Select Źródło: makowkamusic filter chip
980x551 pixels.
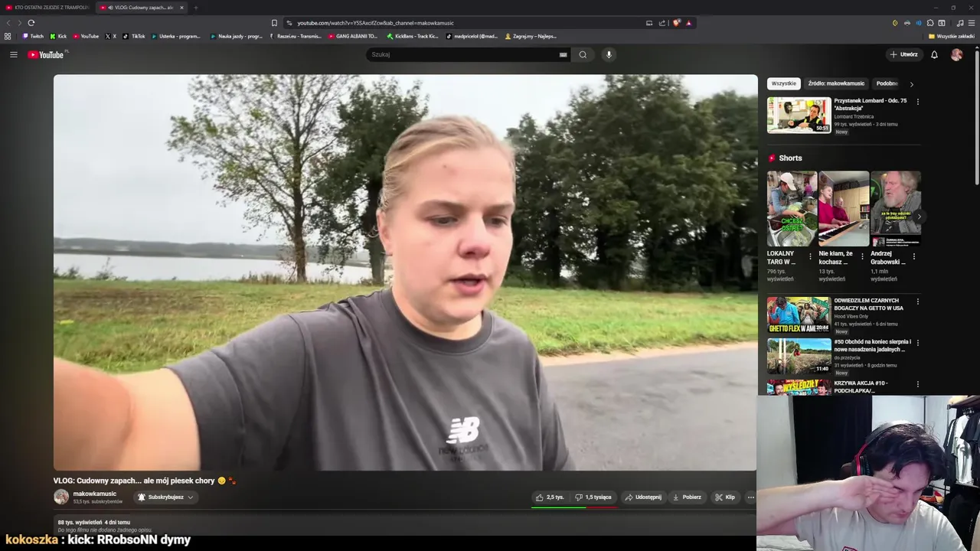[x=836, y=83]
